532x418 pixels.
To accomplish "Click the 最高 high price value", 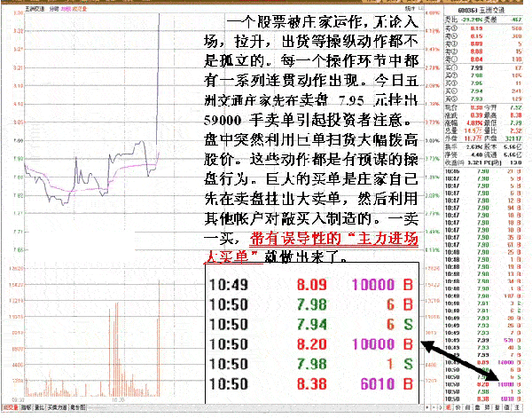I will pos(516,115).
